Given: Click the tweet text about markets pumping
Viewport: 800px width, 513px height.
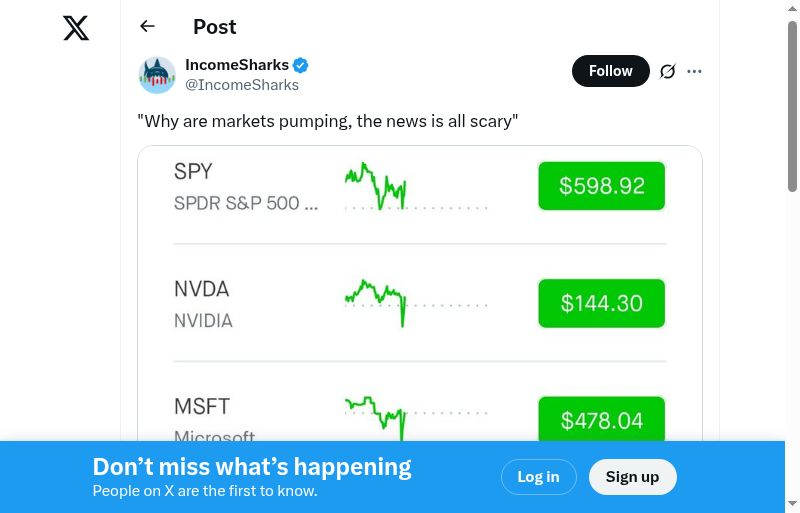Looking at the screenshot, I should (327, 122).
